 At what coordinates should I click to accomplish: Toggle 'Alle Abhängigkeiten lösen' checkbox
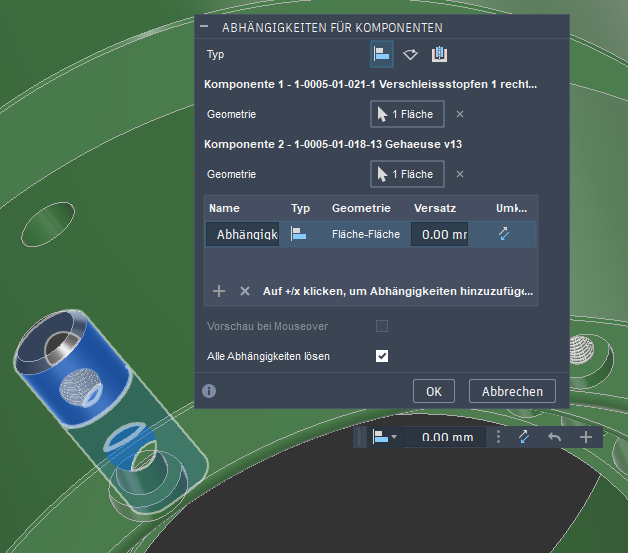click(x=382, y=356)
